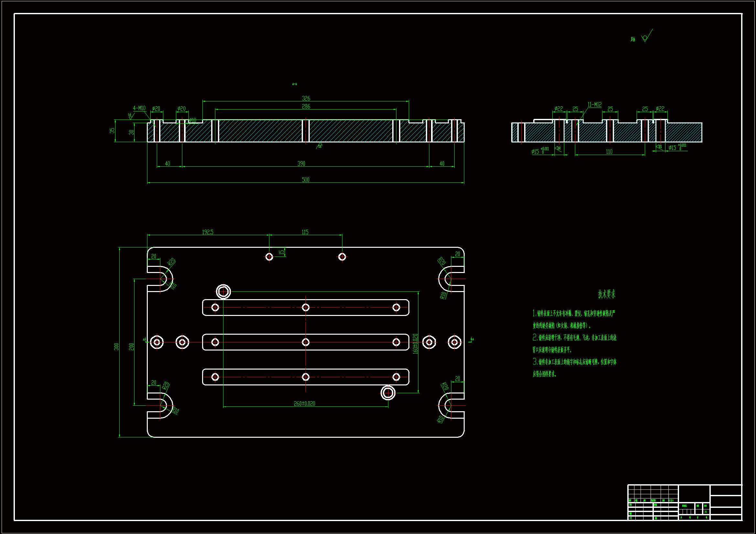This screenshot has width=756, height=534.
Task: Click the 160±0.020 vertical dimension
Action: tap(415, 343)
